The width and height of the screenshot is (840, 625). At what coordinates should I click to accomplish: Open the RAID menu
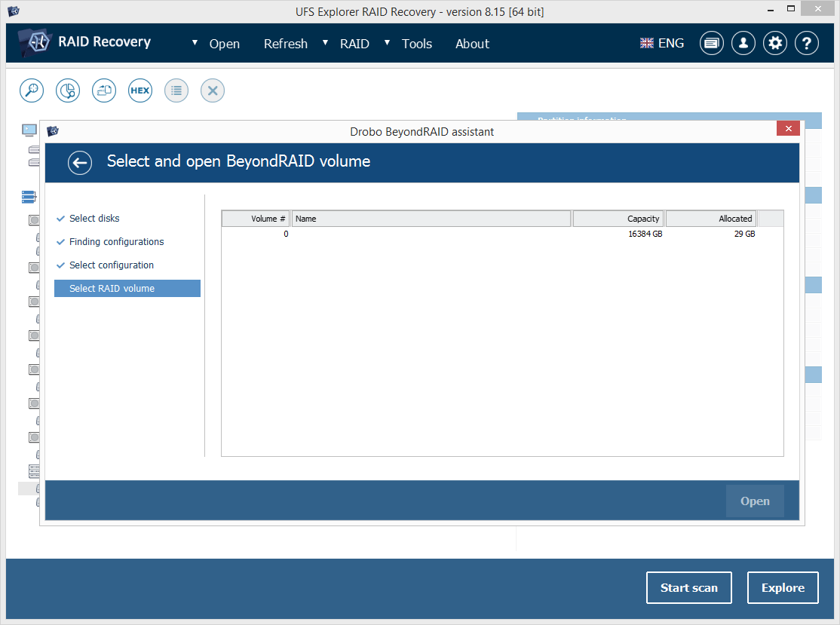pyautogui.click(x=354, y=44)
